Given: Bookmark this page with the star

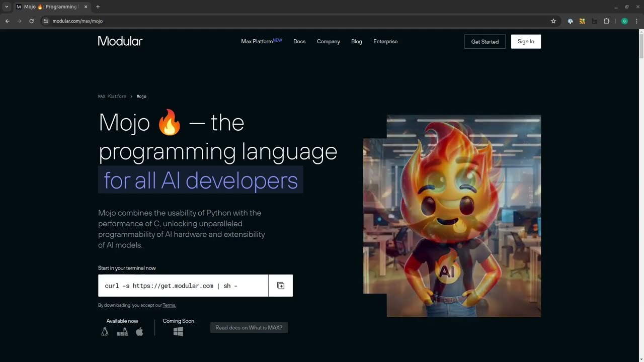Looking at the screenshot, I should [x=553, y=21].
